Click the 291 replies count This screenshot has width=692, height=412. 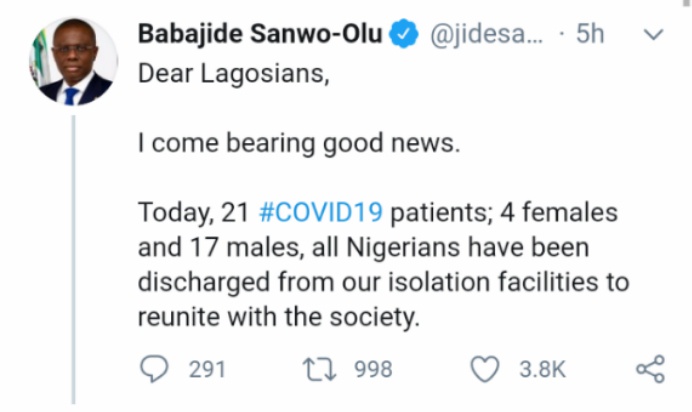207,371
